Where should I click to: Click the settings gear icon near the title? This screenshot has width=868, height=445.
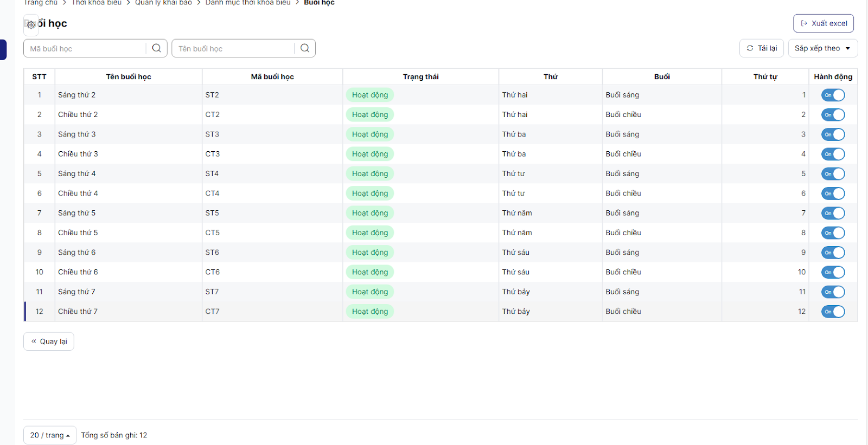(x=31, y=24)
